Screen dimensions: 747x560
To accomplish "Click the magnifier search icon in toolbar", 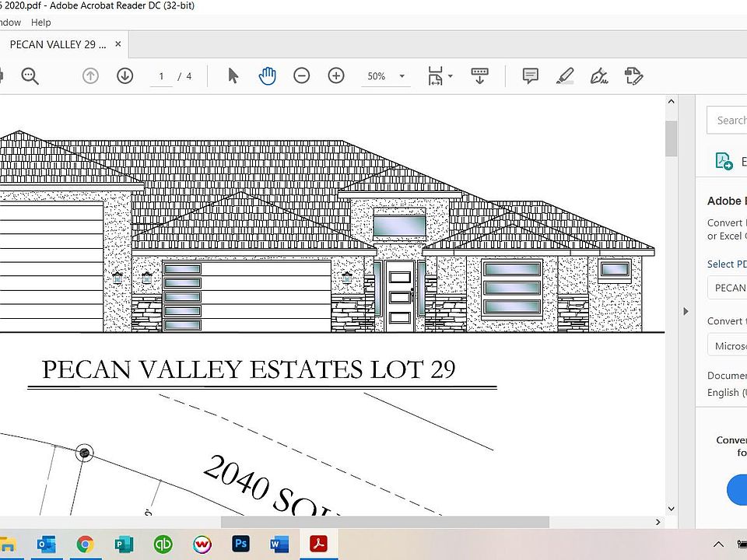I will pos(30,76).
